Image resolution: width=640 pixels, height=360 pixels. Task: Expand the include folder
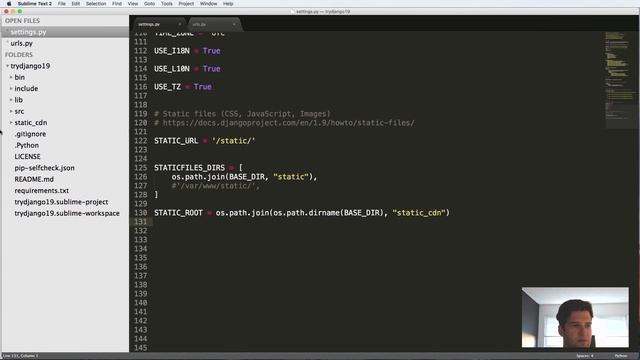11,89
